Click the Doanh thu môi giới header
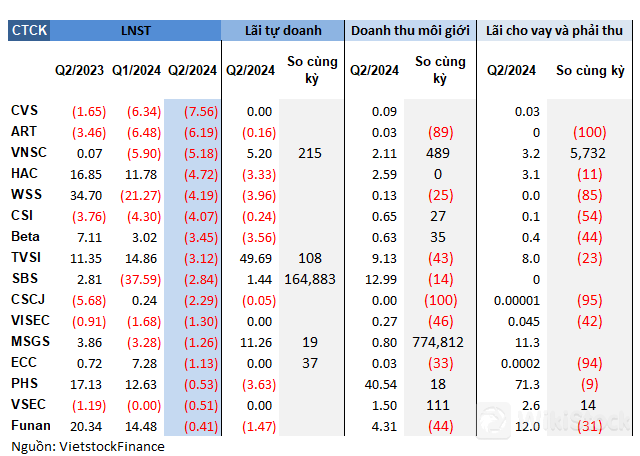The image size is (640, 456). pyautogui.click(x=409, y=31)
